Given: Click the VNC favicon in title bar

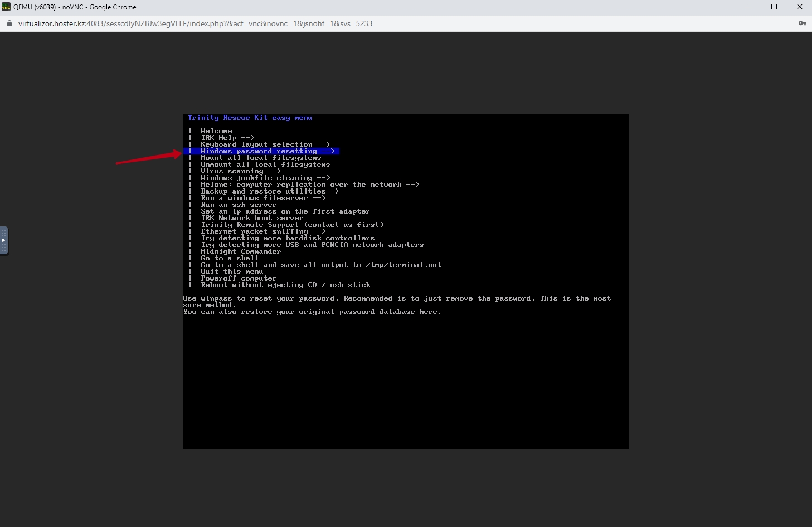Looking at the screenshot, I should pyautogui.click(x=6, y=7).
